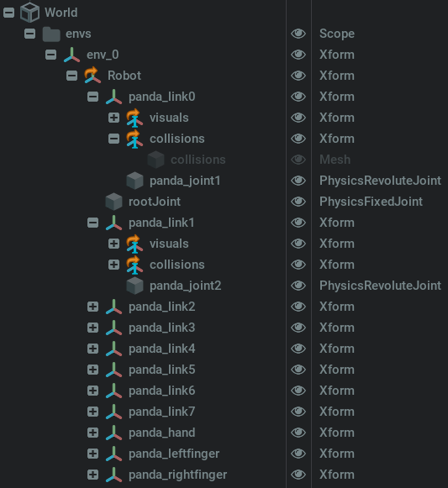The height and width of the screenshot is (488, 448).
Task: Hide the Robot prim using its eye icon
Action: 298,76
